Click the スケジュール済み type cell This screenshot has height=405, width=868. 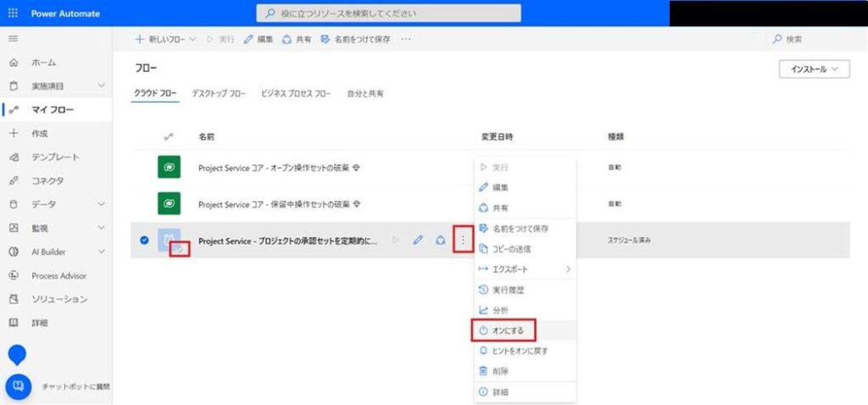[x=630, y=241]
